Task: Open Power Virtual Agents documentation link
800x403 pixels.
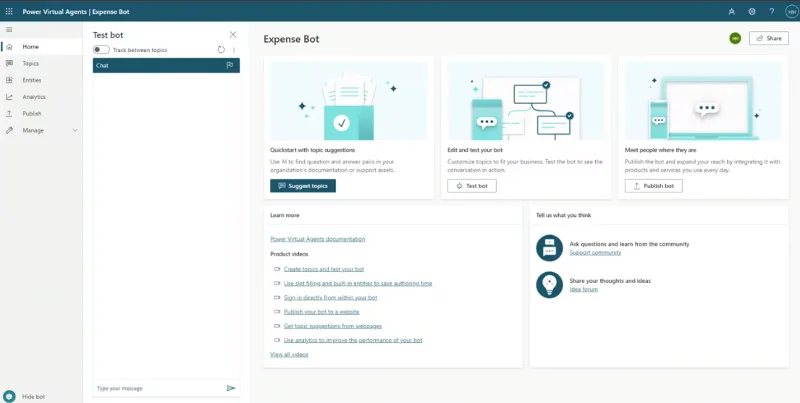Action: [x=317, y=239]
